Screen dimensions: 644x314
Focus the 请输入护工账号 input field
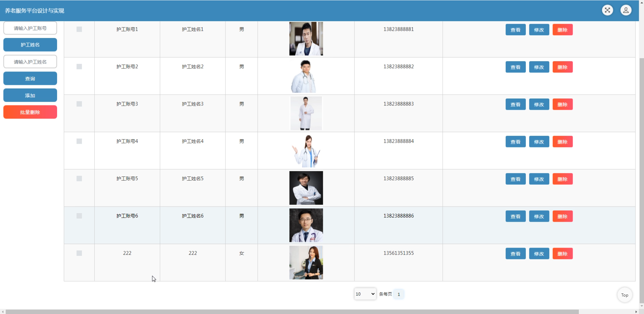(x=30, y=28)
